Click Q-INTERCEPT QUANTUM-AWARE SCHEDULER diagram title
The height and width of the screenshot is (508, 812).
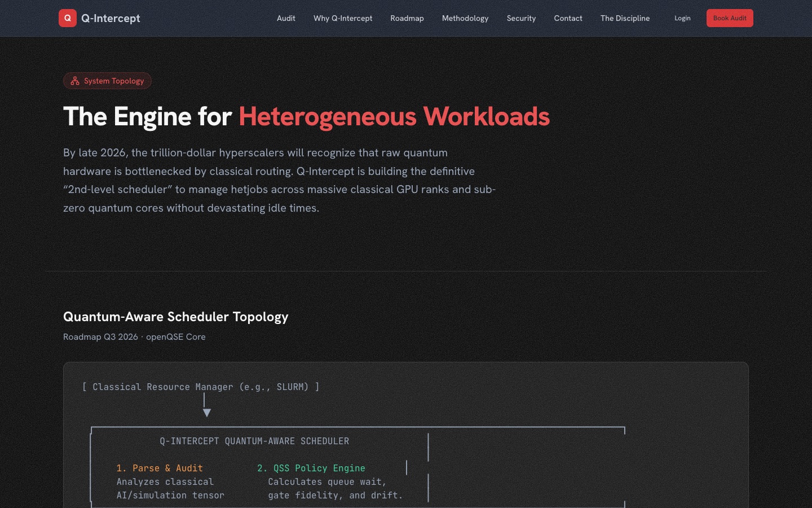point(254,441)
